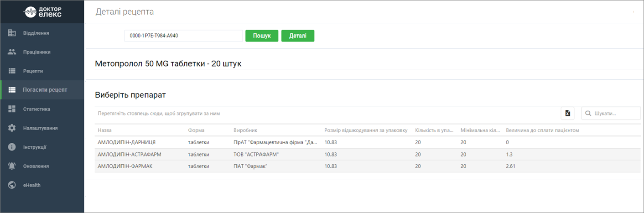The height and width of the screenshot is (213, 644).
Task: Click the Рецепти list icon
Action: click(x=12, y=71)
